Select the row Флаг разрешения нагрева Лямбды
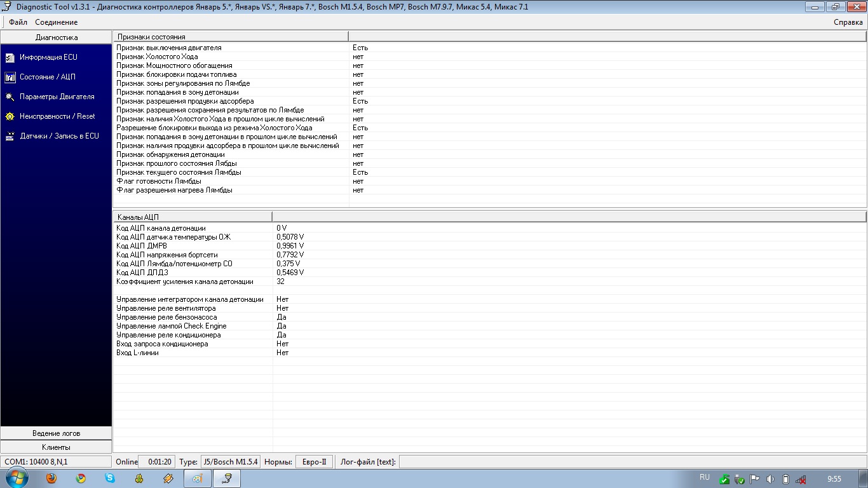 [x=489, y=190]
